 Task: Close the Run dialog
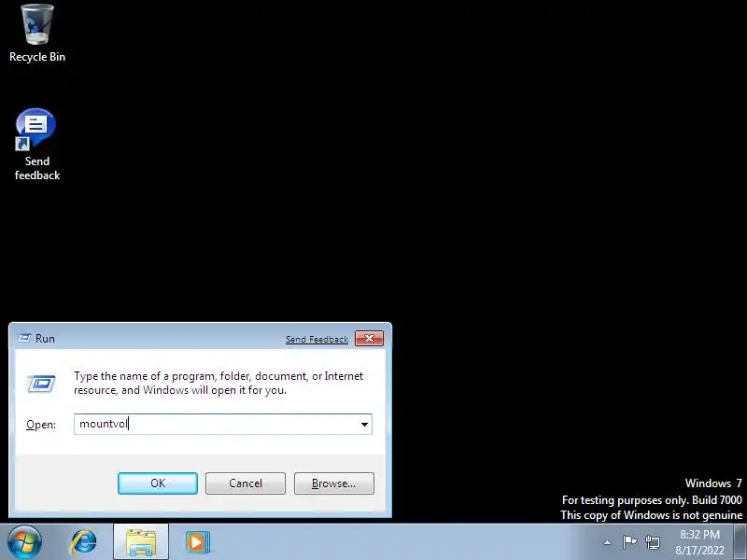[369, 338]
